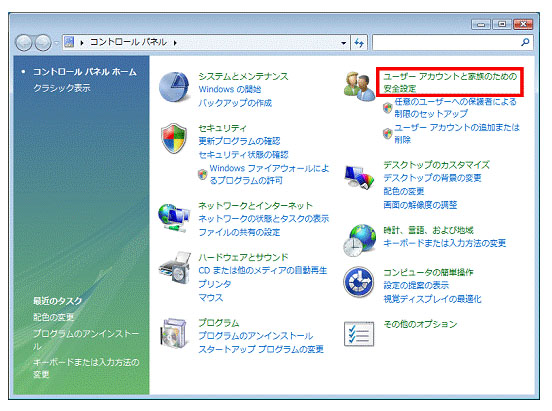This screenshot has width=552, height=411.
Task: Click ファイルの共有の設定 link
Action: [239, 232]
